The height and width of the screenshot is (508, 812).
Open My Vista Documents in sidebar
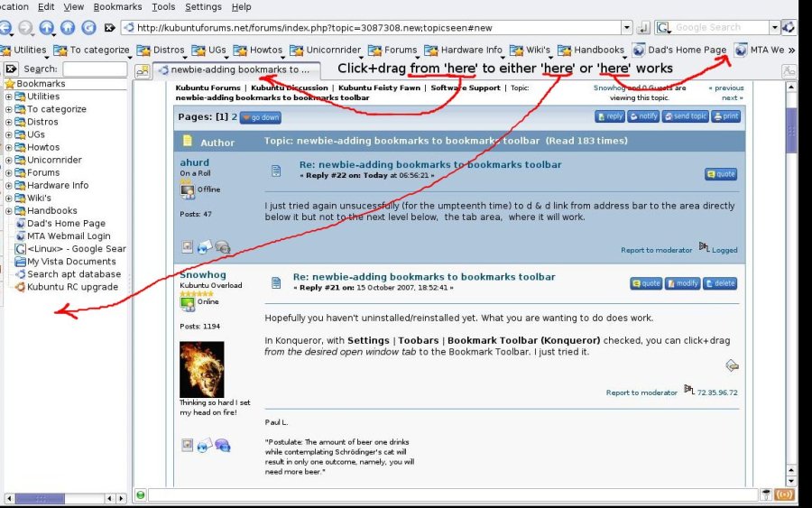pyautogui.click(x=71, y=262)
